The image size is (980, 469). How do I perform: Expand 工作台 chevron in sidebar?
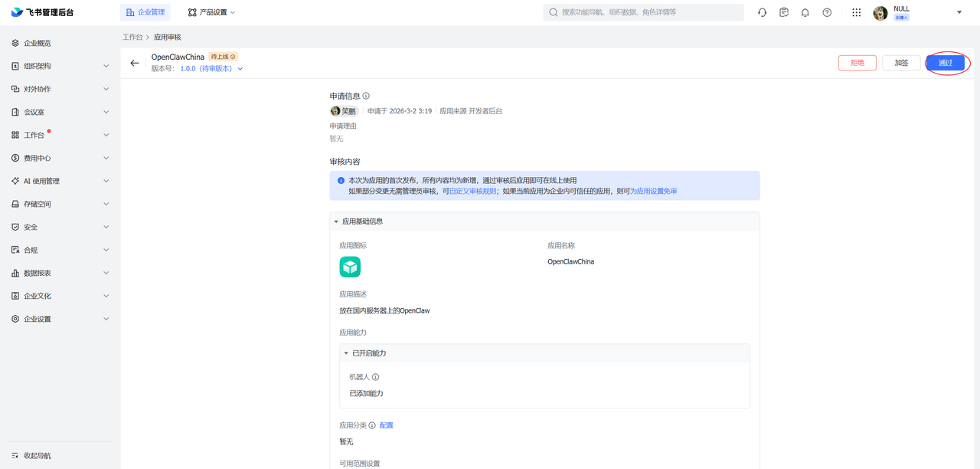[x=106, y=135]
